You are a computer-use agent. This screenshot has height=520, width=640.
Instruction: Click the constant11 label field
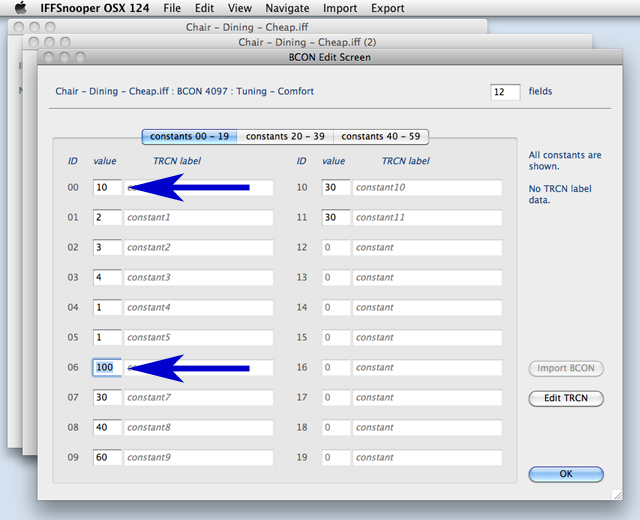(x=427, y=217)
